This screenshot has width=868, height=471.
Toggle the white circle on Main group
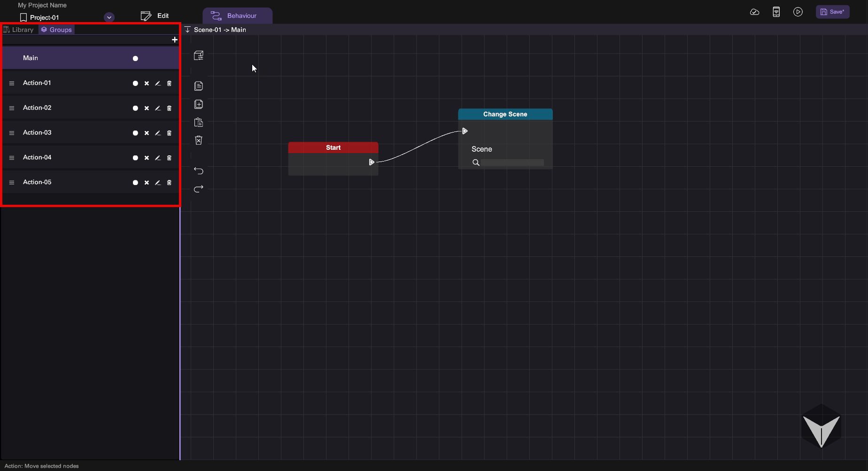135,59
